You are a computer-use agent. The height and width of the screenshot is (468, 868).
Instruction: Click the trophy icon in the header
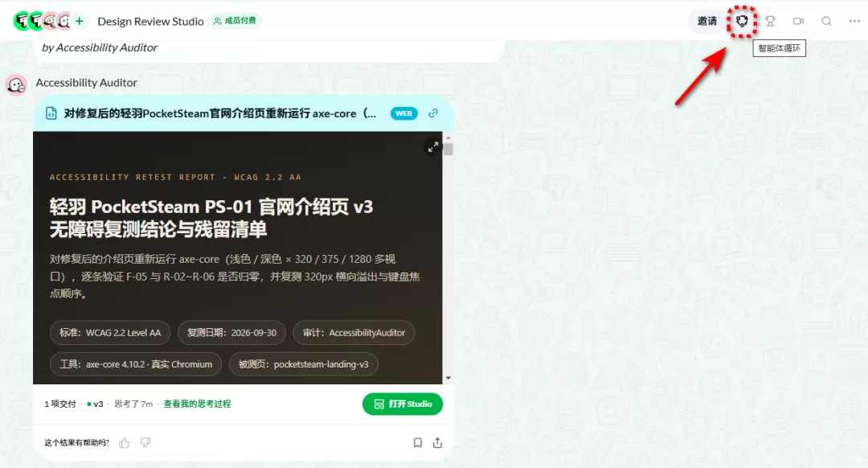pyautogui.click(x=770, y=21)
